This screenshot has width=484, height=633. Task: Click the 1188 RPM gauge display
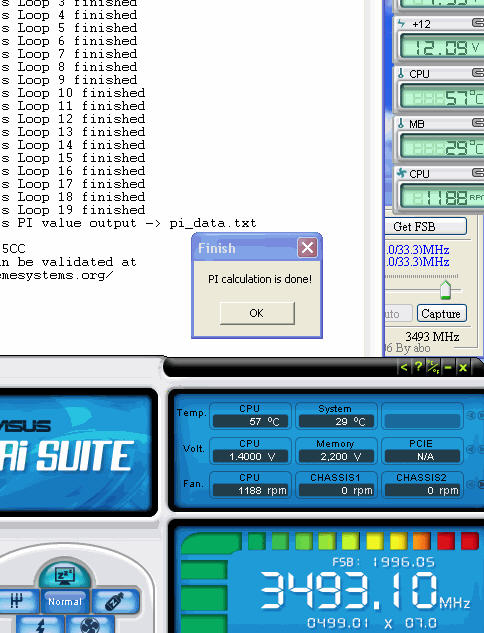pos(442,197)
